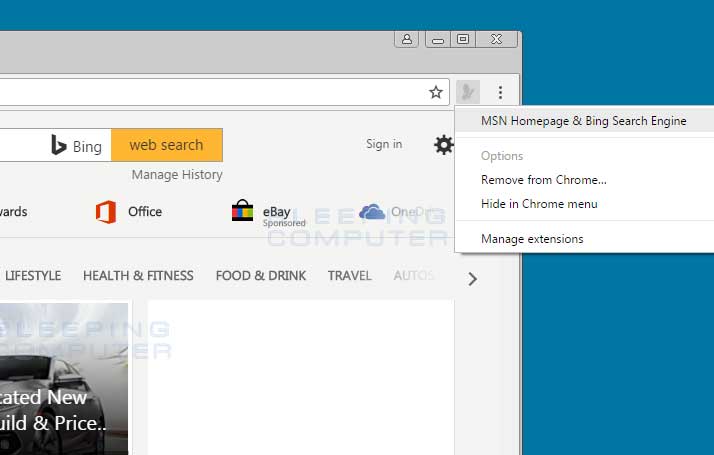Viewport: 714px width, 455px height.
Task: Open the Office link
Action: (x=145, y=212)
